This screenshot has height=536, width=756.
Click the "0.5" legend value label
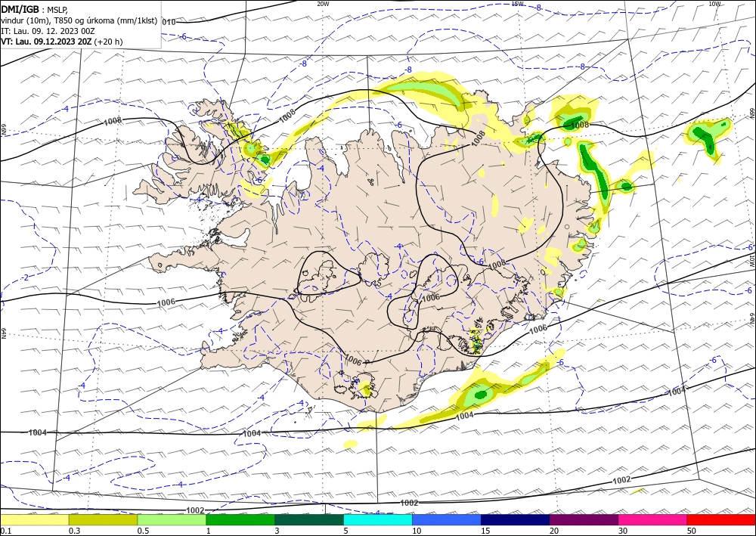click(143, 531)
